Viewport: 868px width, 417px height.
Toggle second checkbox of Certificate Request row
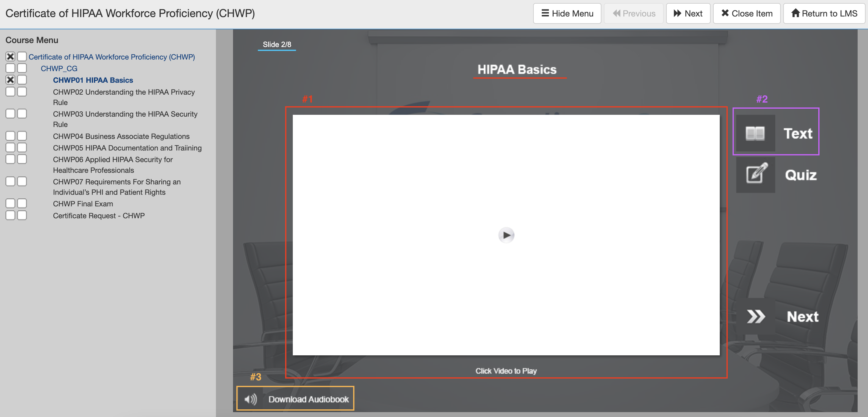(22, 215)
